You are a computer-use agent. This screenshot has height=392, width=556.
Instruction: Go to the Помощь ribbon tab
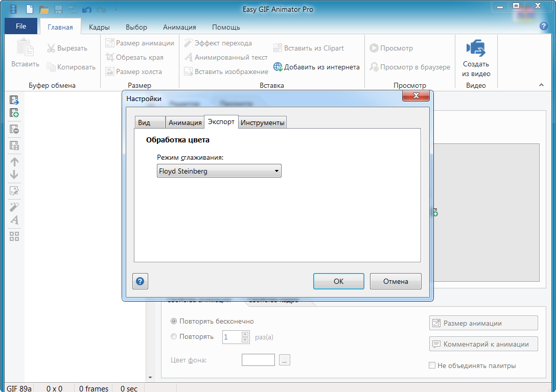[x=226, y=27]
